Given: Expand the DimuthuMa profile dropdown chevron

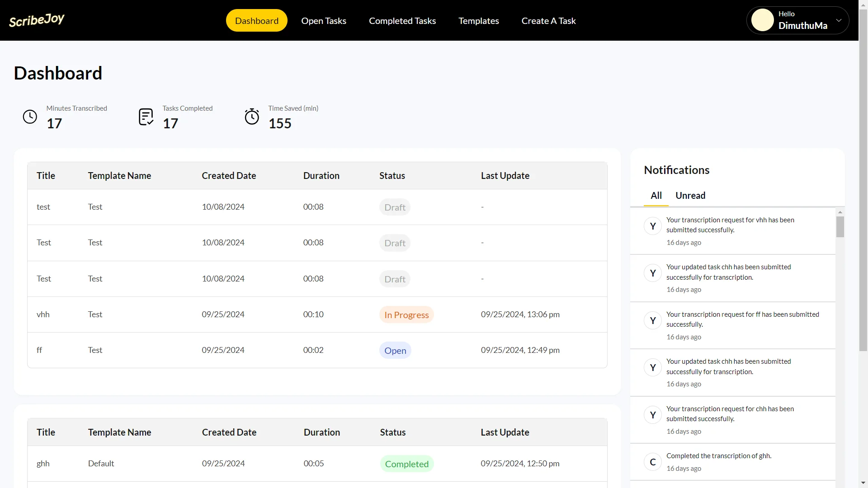Looking at the screenshot, I should coord(839,20).
